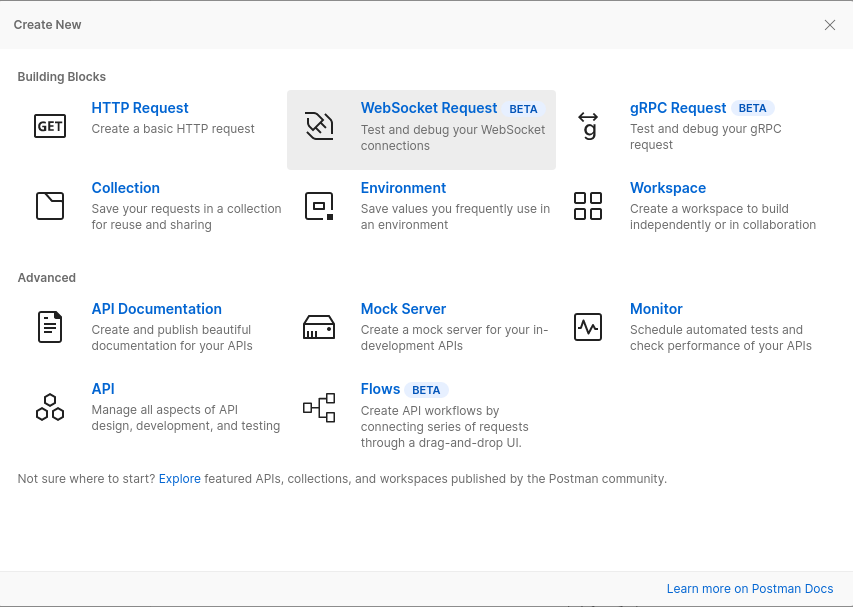Click the Mock Server icon
Image resolution: width=853 pixels, height=607 pixels.
coord(319,327)
